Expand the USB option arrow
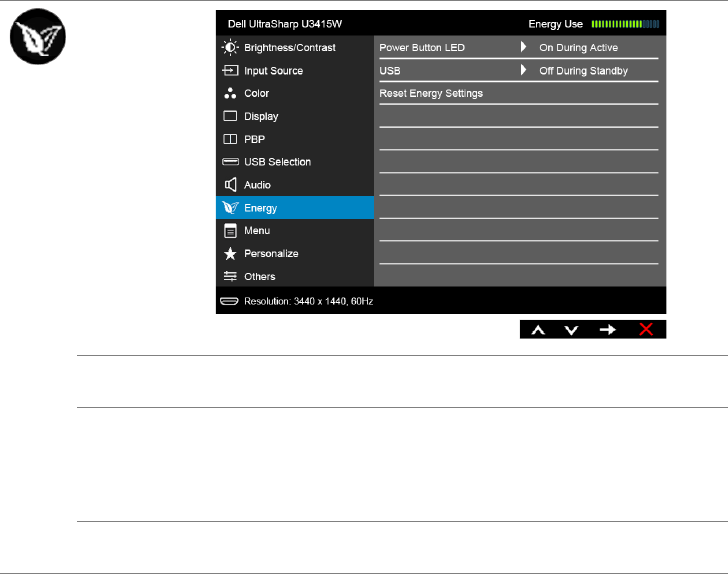Screen dimensions: 728x574 (x=523, y=70)
